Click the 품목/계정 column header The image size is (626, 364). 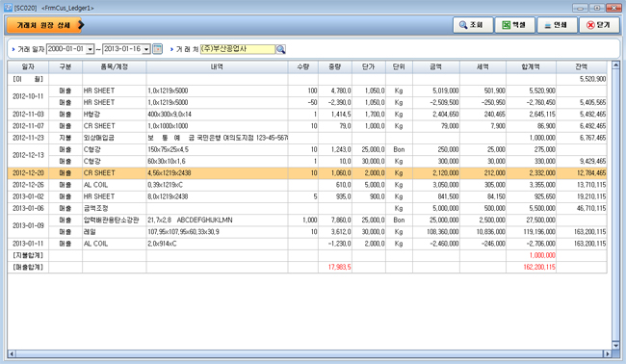coord(115,67)
